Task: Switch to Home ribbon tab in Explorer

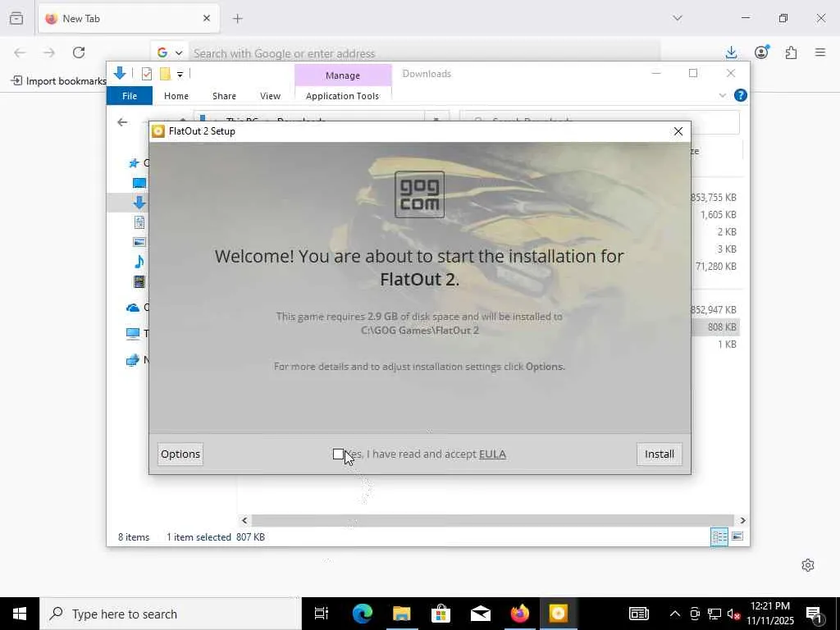Action: [176, 96]
